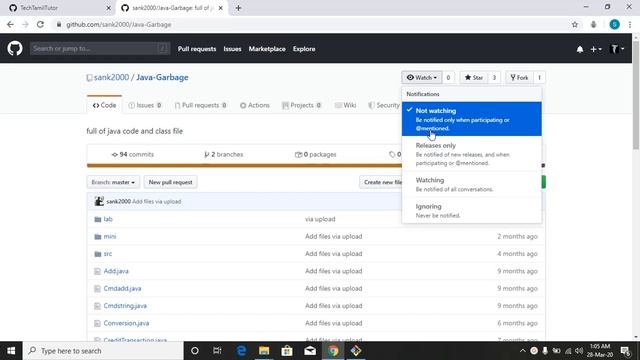This screenshot has height=360, width=640.
Task: Open the Chrome menu three dots
Action: [630, 24]
